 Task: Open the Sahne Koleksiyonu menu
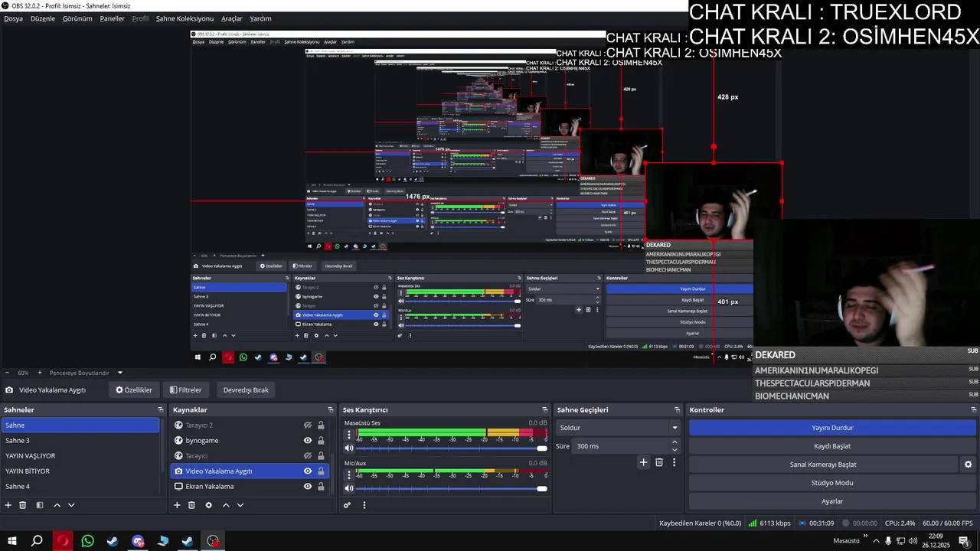(185, 18)
